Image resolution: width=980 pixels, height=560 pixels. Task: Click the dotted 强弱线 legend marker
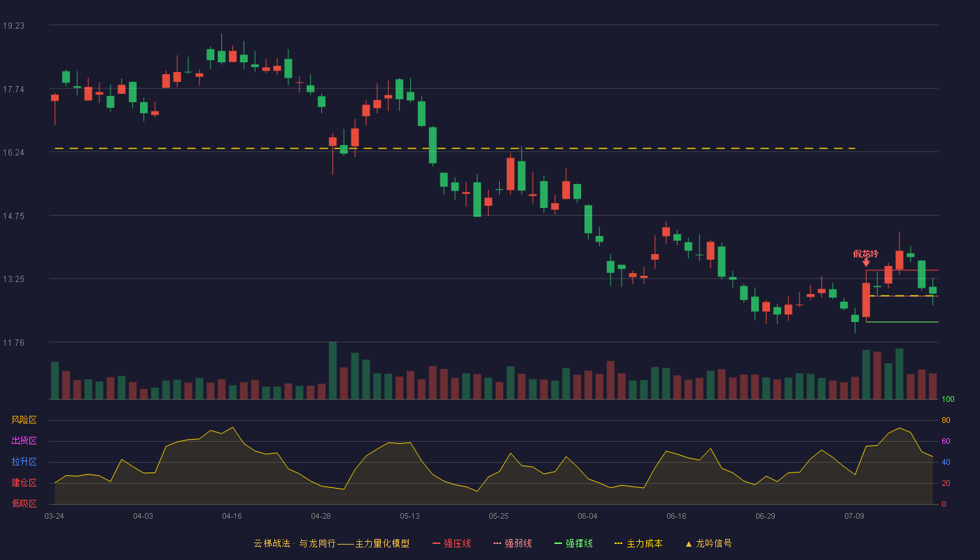pos(497,543)
